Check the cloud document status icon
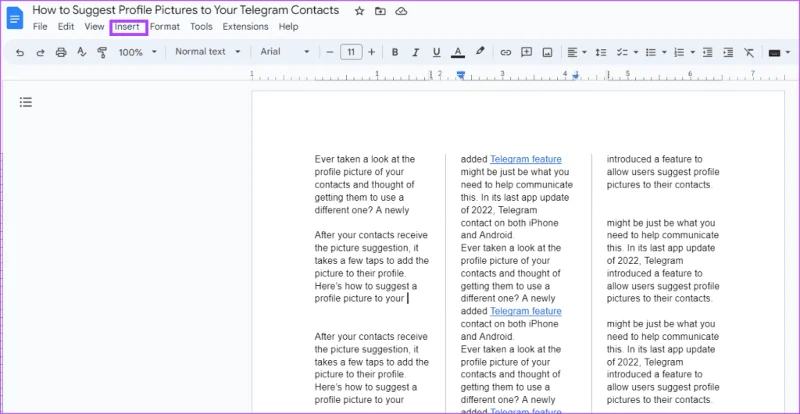The width and height of the screenshot is (800, 414). (x=401, y=11)
